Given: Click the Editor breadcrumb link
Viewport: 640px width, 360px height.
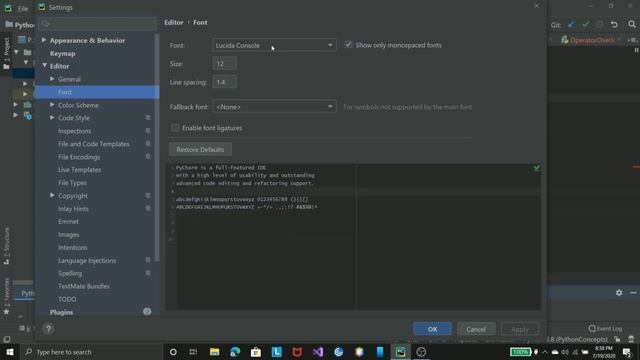Looking at the screenshot, I should coord(173,22).
